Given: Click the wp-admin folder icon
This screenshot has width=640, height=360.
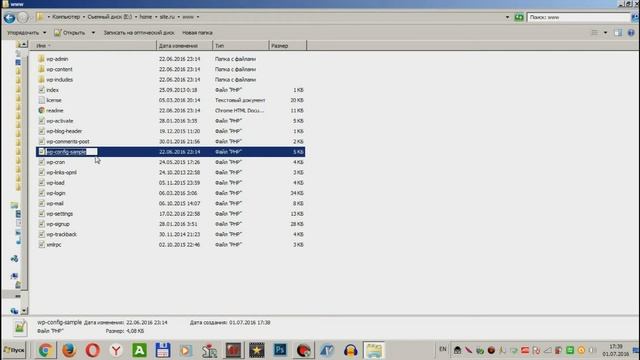Looking at the screenshot, I should 41,59.
